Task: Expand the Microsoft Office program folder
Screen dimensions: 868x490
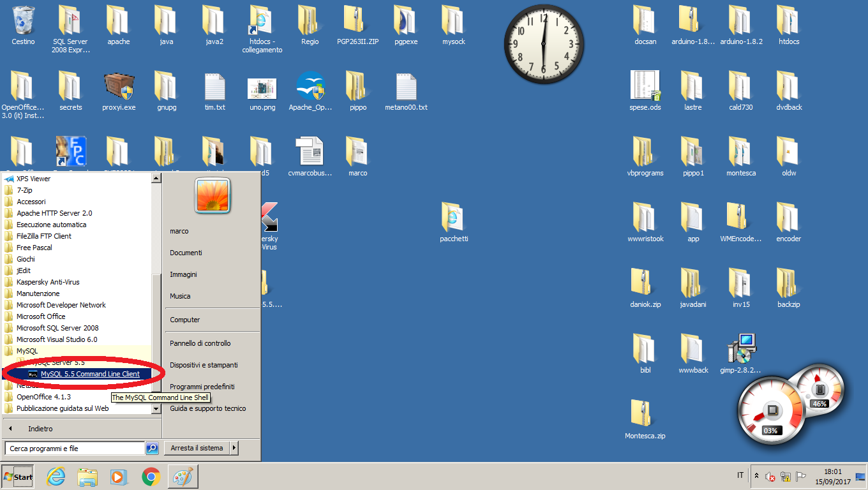Action: coord(41,316)
